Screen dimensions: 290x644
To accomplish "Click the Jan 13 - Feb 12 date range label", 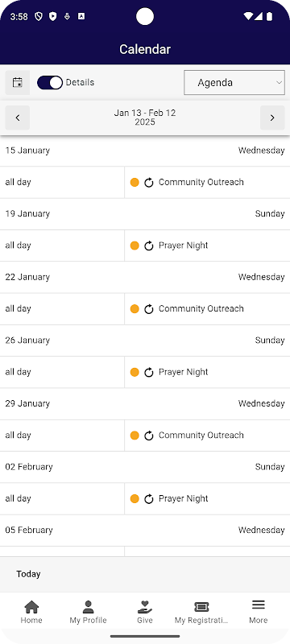I will pos(145,118).
